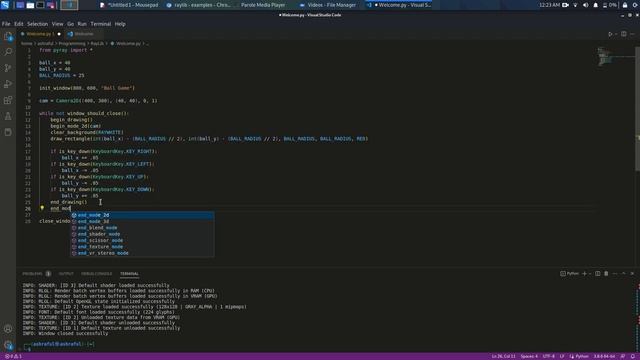Open terminal panel more actions ellipsis
The width and height of the screenshot is (640, 360).
[615, 273]
